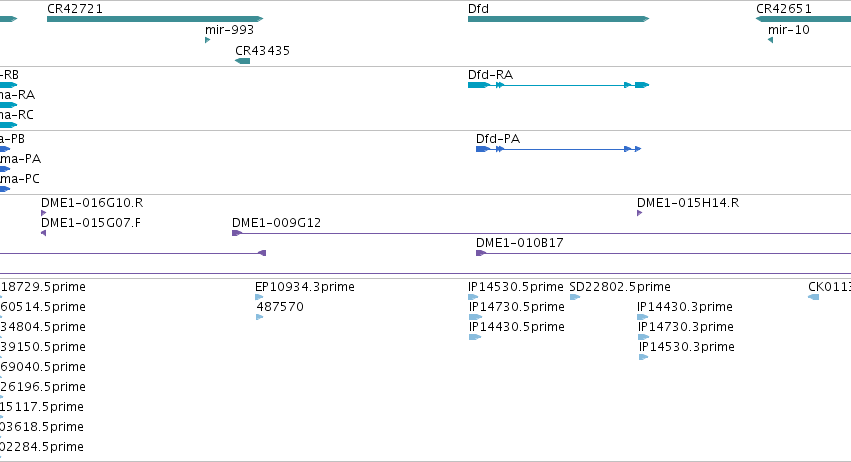The image size is (851, 462).
Task: Click the transcript label ending in -RB
Action: tap(9, 74)
